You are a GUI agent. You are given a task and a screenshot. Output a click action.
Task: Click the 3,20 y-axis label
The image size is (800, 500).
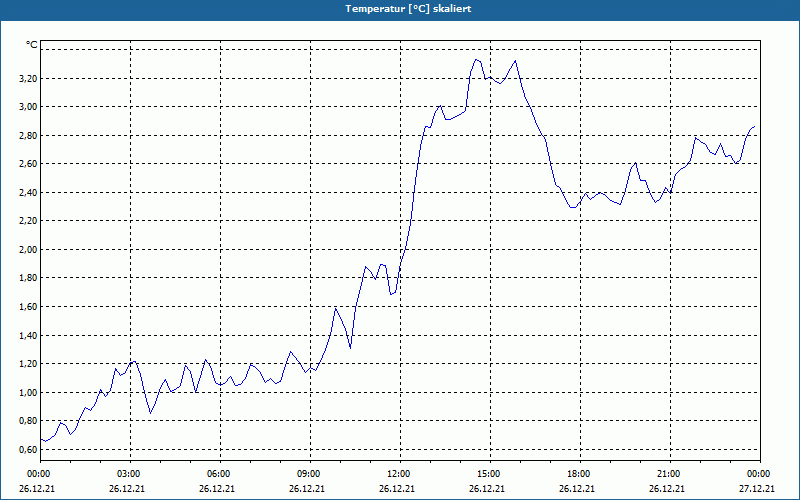29,79
